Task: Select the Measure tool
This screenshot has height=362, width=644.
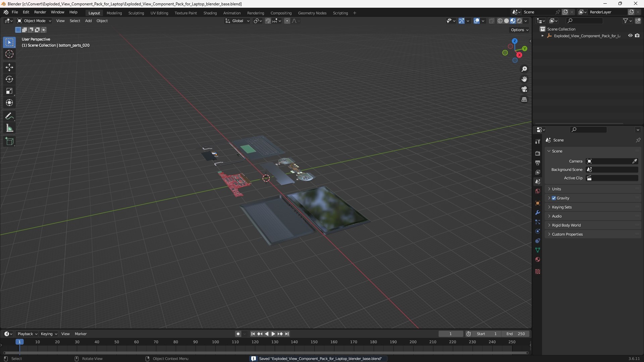Action: point(9,128)
